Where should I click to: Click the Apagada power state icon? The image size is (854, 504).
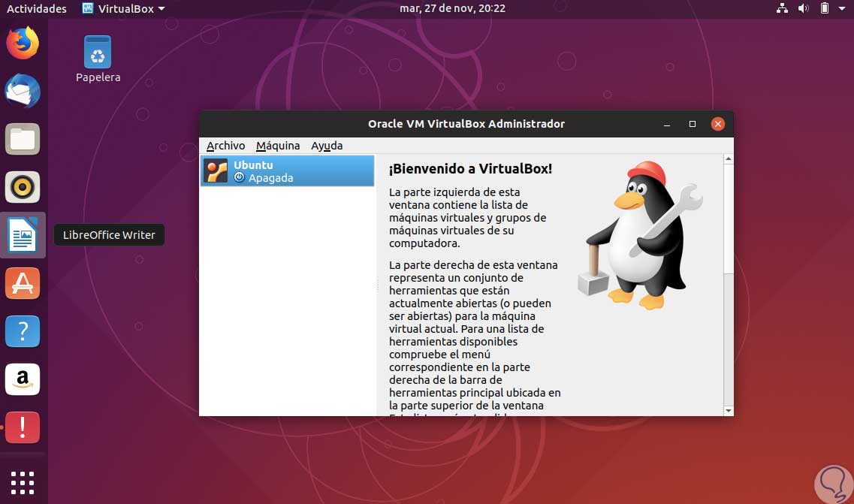coord(239,177)
